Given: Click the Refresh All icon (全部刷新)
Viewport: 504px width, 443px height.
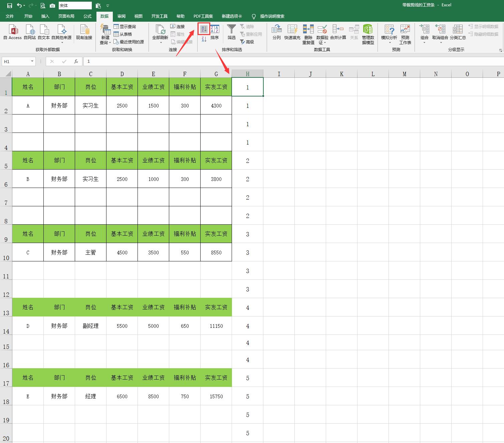Looking at the screenshot, I should (x=160, y=30).
